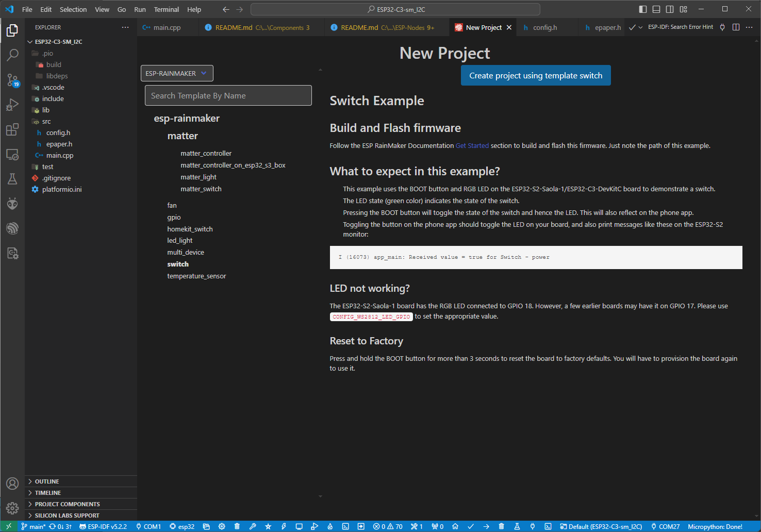761x532 pixels.
Task: Open the Espressif ESP-IDF Explorer icon
Action: (12, 228)
